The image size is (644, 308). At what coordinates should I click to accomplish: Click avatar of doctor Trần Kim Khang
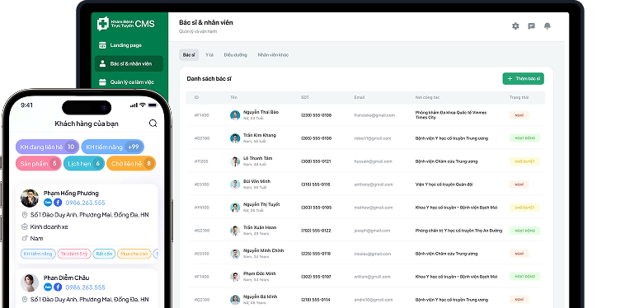235,138
